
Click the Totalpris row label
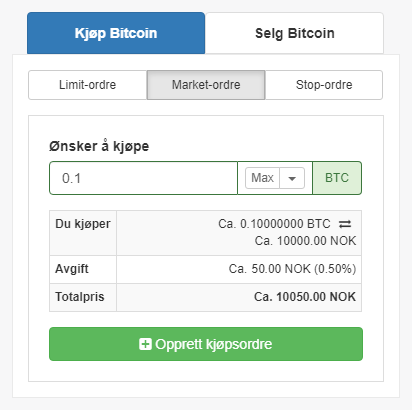point(80,297)
